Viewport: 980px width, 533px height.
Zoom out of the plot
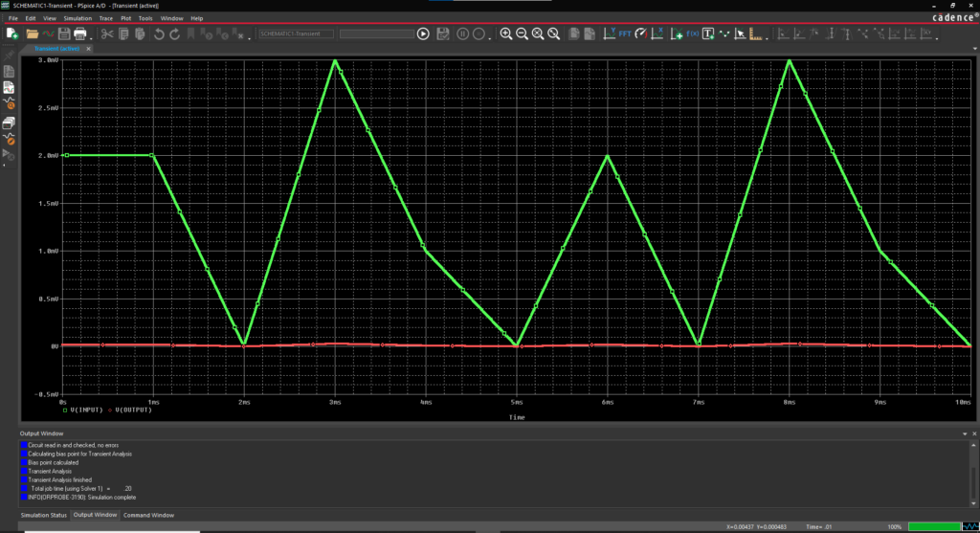pyautogui.click(x=522, y=33)
